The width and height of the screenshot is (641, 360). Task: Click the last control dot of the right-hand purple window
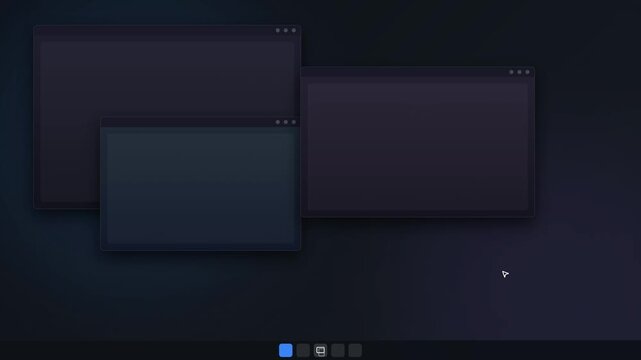tap(527, 72)
